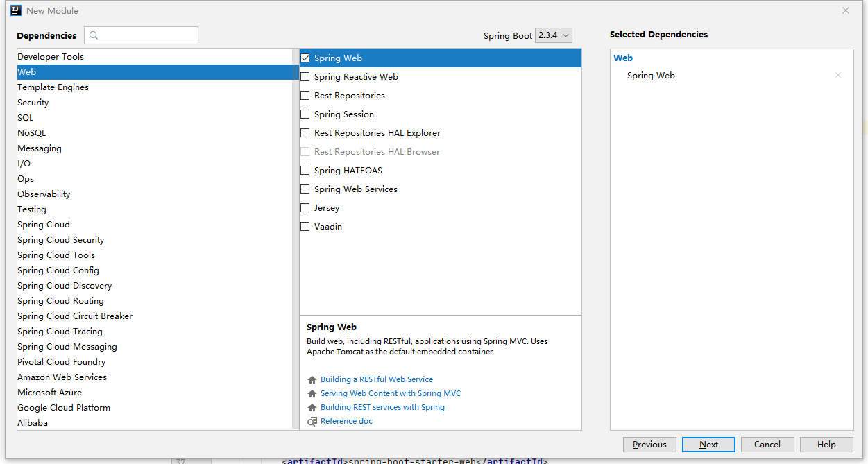The height and width of the screenshot is (464, 868).
Task: Focus the Dependencies search input field
Action: 147,35
